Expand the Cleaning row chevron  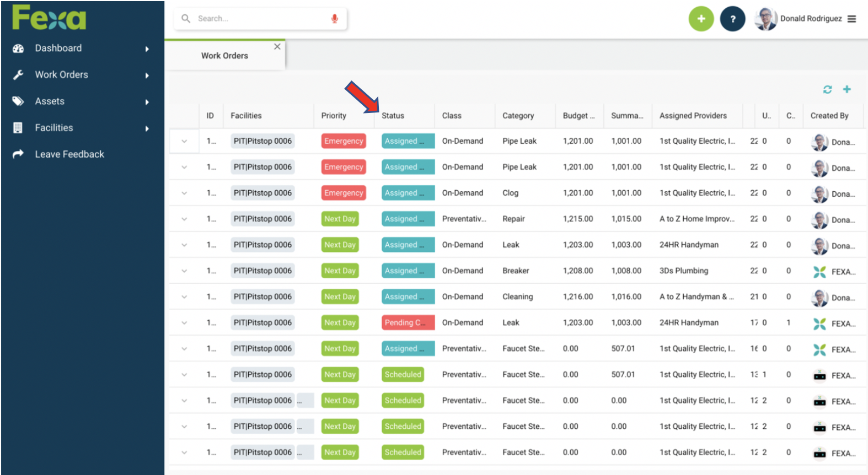point(184,297)
